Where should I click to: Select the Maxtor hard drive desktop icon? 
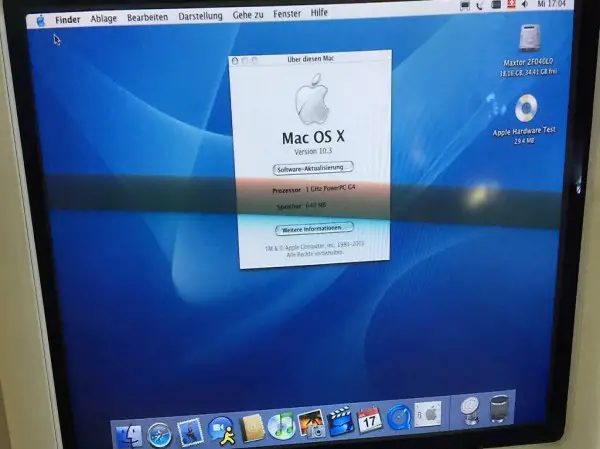(x=529, y=41)
